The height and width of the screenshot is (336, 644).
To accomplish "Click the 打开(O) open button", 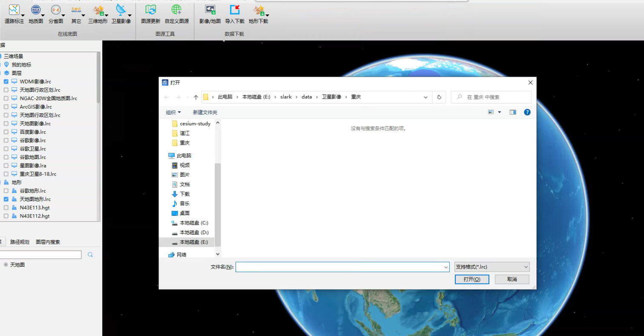I will pos(472,279).
